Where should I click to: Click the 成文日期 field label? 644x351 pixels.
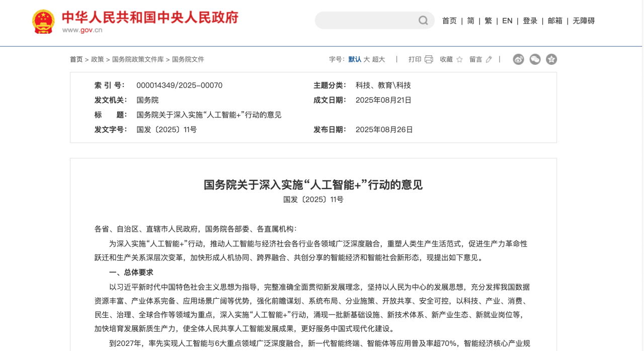point(330,100)
